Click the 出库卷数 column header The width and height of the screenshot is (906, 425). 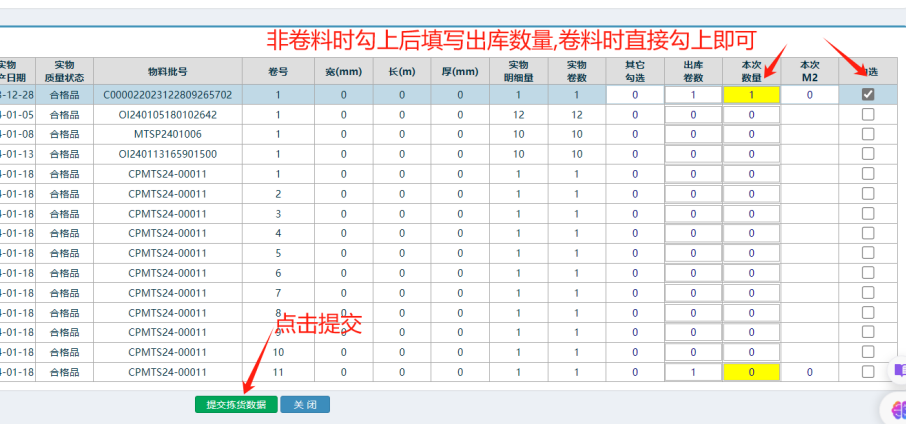point(693,71)
